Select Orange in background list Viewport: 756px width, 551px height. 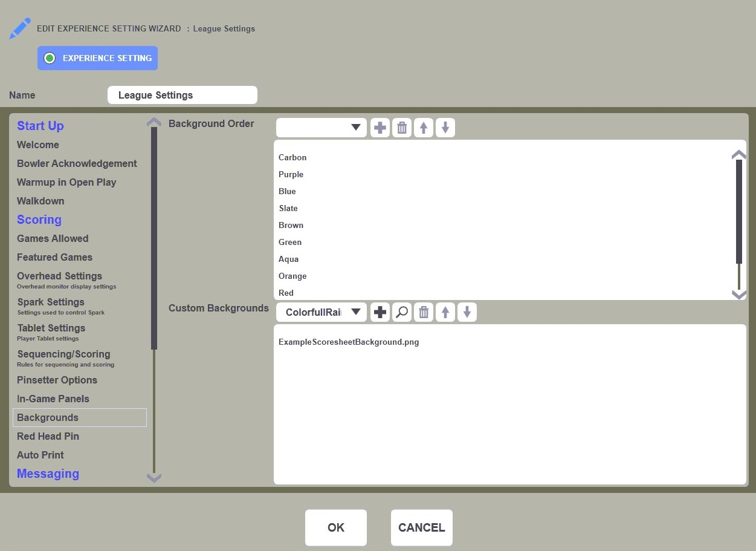tap(292, 276)
